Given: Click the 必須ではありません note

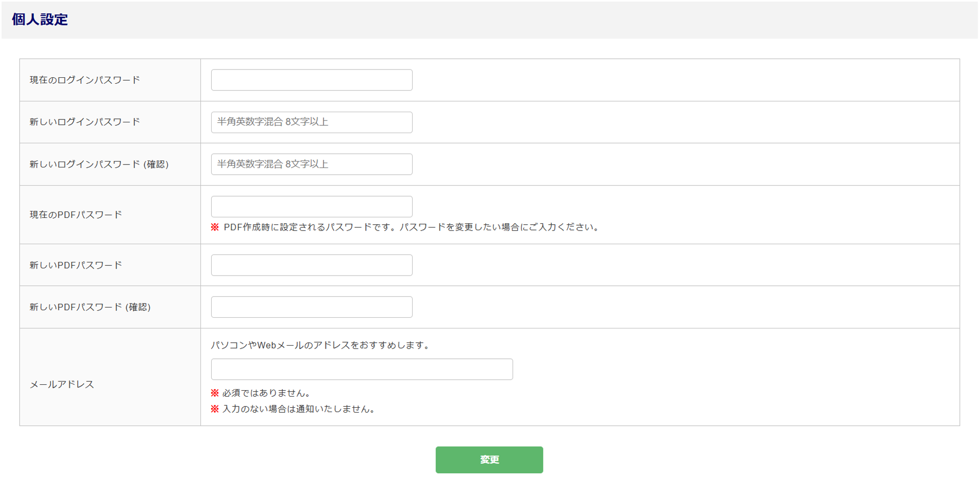Looking at the screenshot, I should click(266, 393).
